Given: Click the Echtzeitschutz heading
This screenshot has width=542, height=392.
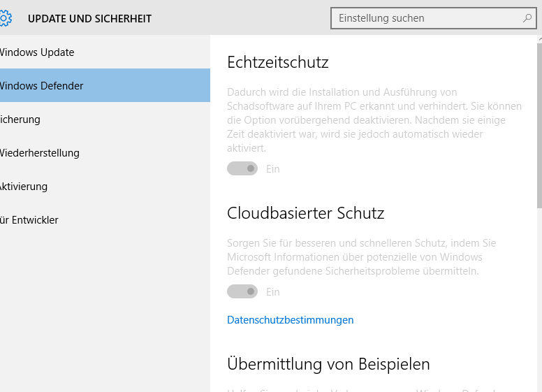Looking at the screenshot, I should point(278,62).
